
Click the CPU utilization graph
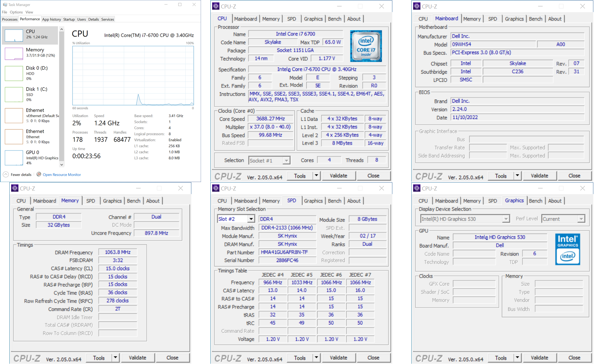coord(133,75)
